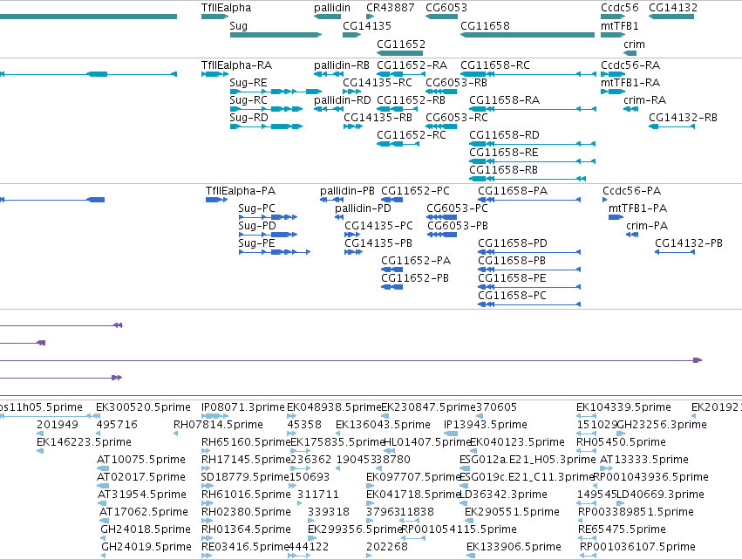Screen dimensions: 742x560
Task: Select the pallidin gene glyph
Action: pos(328,17)
